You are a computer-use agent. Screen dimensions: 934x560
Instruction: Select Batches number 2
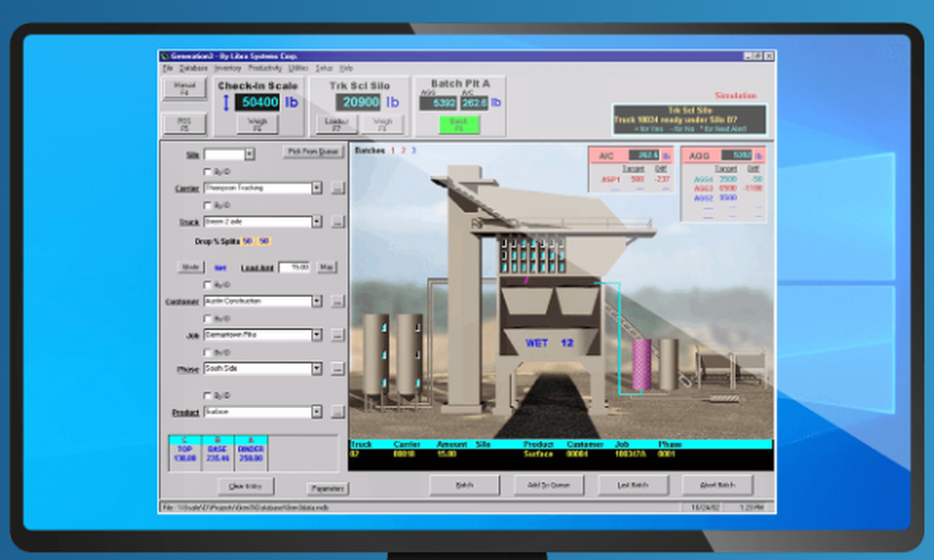403,150
